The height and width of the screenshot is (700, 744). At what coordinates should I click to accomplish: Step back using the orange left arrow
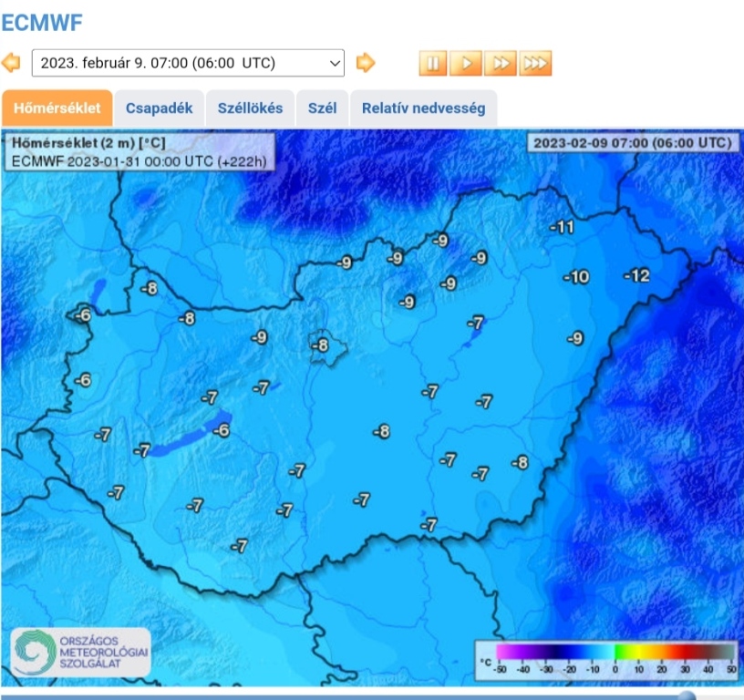[x=13, y=63]
